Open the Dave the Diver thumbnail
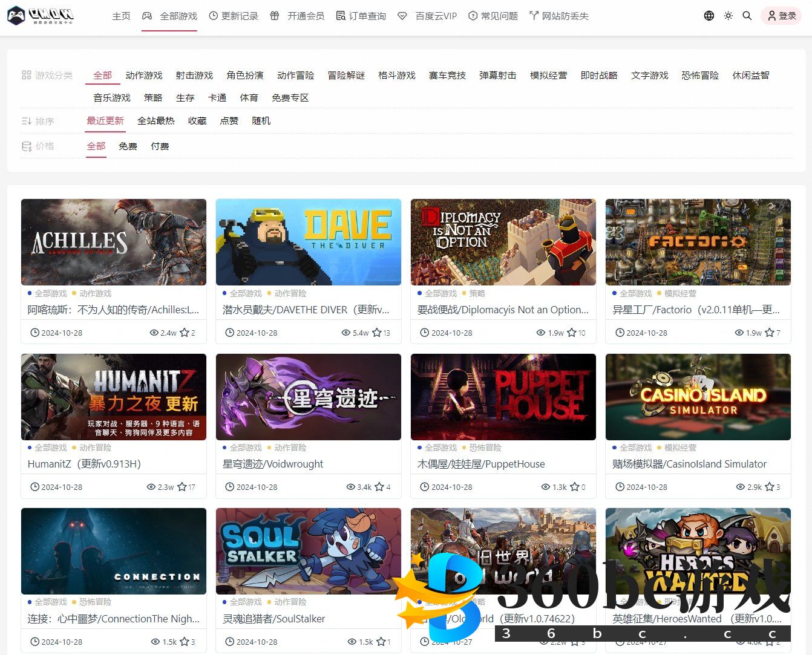This screenshot has width=812, height=655. 309,242
